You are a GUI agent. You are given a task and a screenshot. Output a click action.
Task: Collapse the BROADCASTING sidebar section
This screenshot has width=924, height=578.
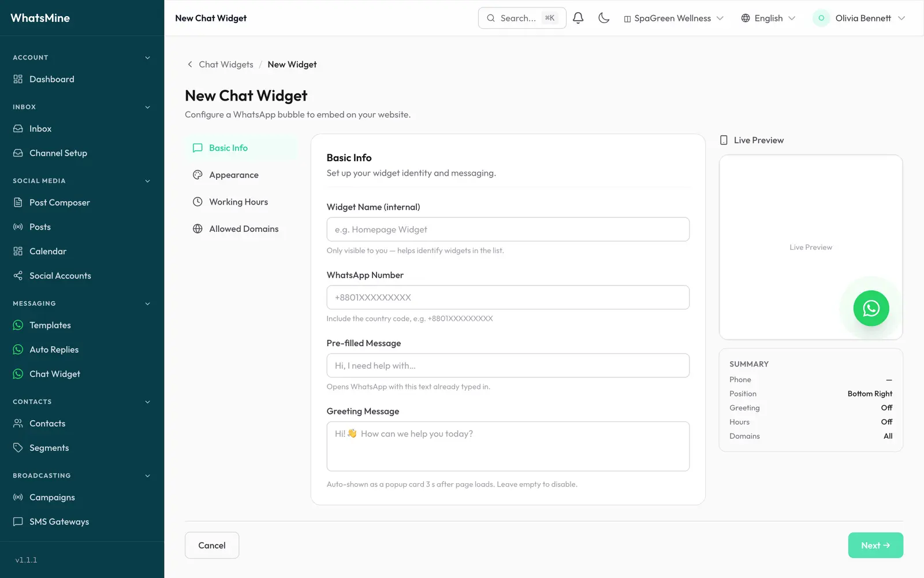147,476
